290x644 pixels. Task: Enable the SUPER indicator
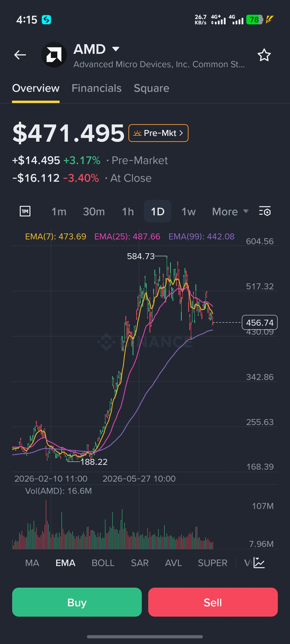[212, 563]
